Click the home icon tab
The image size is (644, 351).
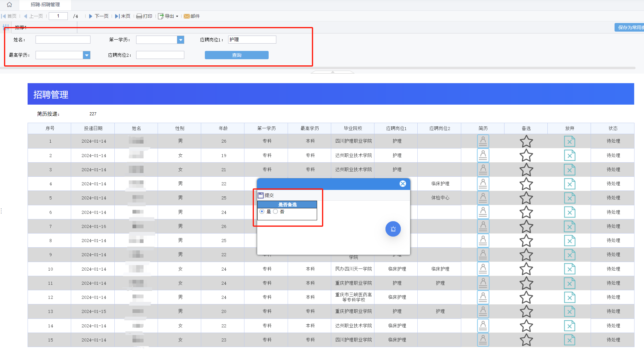point(9,5)
